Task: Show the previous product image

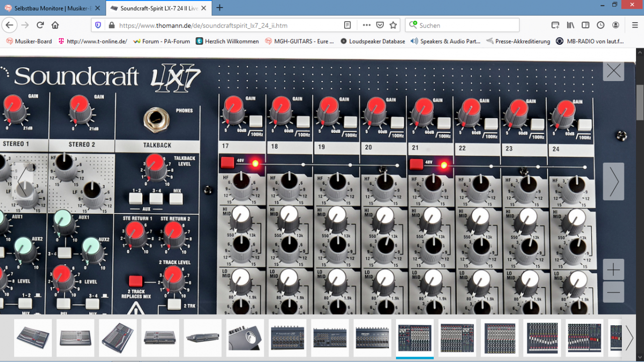Action: [23, 181]
